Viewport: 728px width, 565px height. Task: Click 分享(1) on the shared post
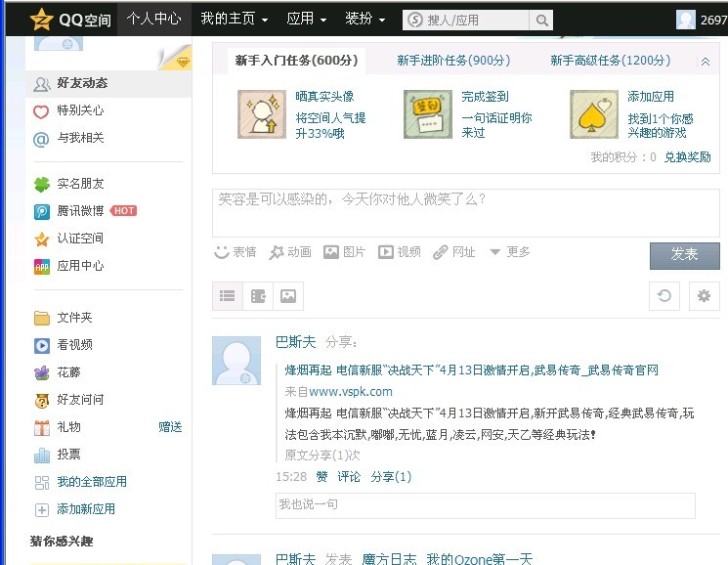tap(391, 477)
